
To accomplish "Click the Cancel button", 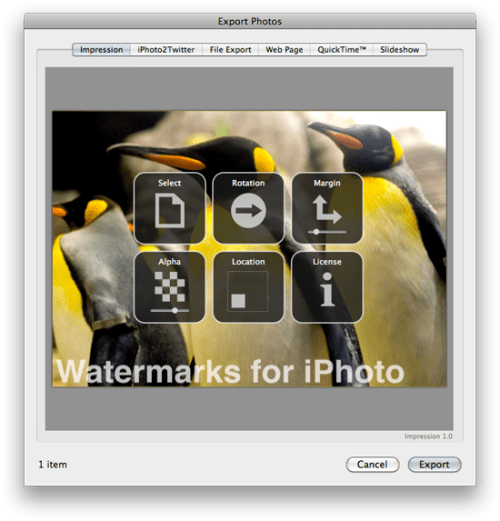I will (x=372, y=464).
